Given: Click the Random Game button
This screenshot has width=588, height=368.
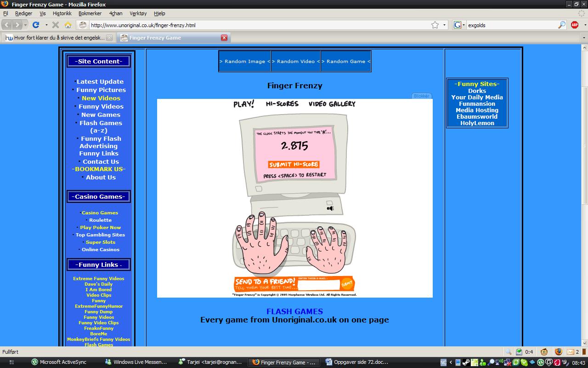Looking at the screenshot, I should 346,61.
